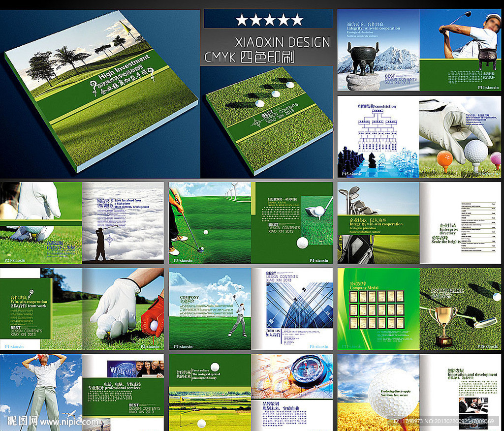
Task: Click the CMYK 四色印刷 caption
Action: (250, 57)
